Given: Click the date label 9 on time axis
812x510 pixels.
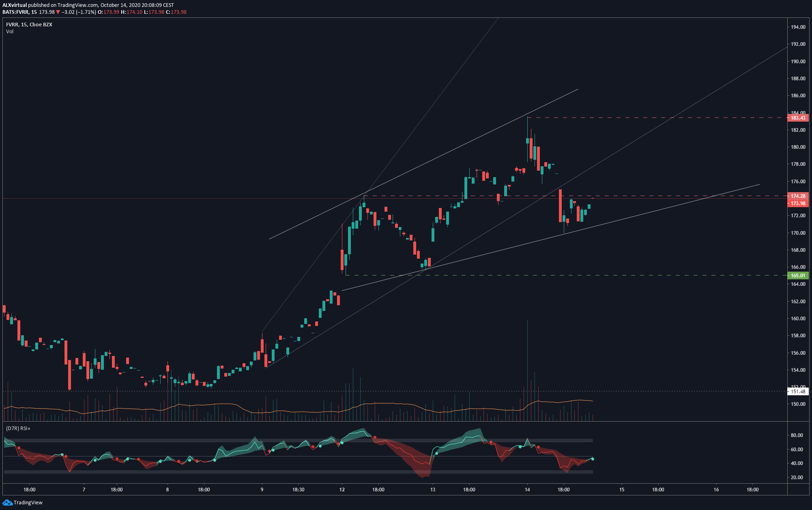Looking at the screenshot, I should 262,490.
